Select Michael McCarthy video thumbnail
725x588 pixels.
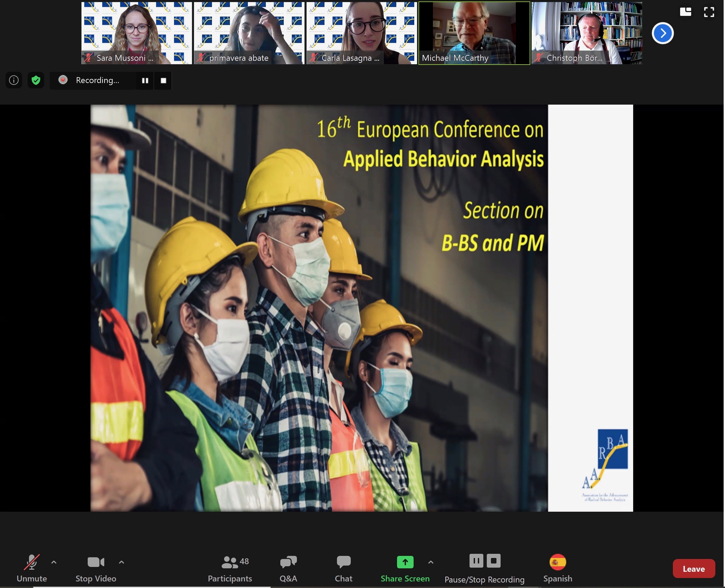pyautogui.click(x=474, y=33)
